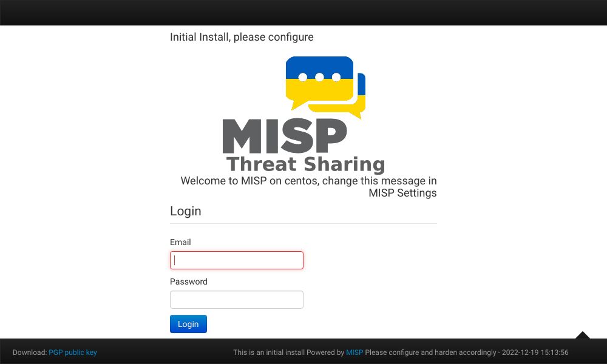Open the PGP public key download link
607x364 pixels.
pos(73,352)
